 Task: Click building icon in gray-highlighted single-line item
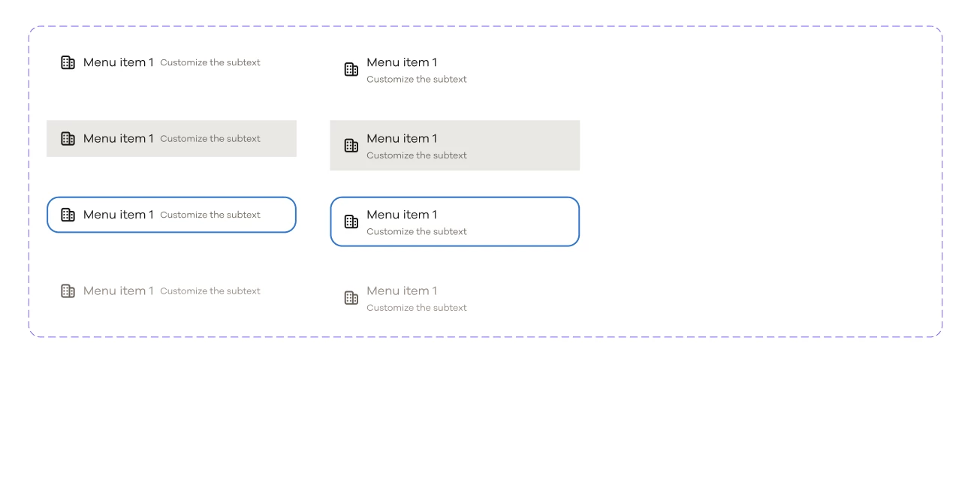coord(68,139)
